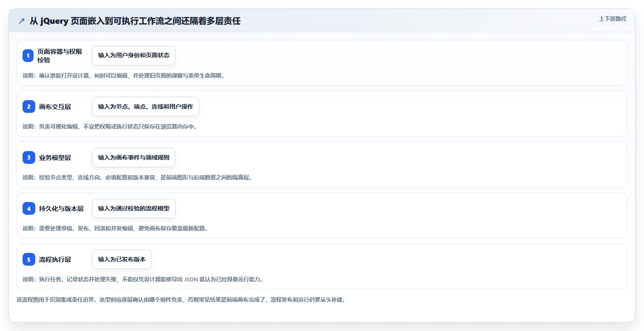The image size is (644, 331).
Task: Click the step 5 number badge
Action: pos(28,259)
